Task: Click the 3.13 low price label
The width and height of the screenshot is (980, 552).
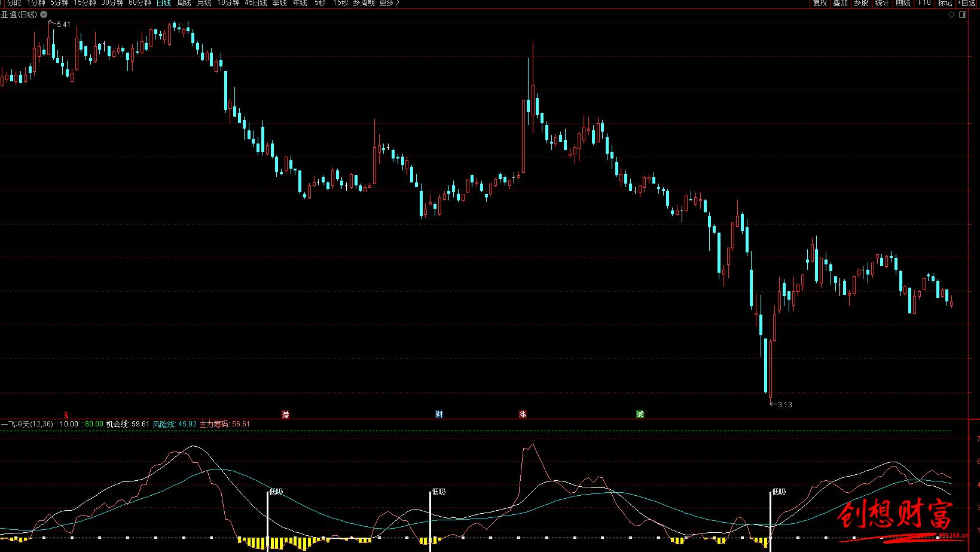Action: [785, 405]
